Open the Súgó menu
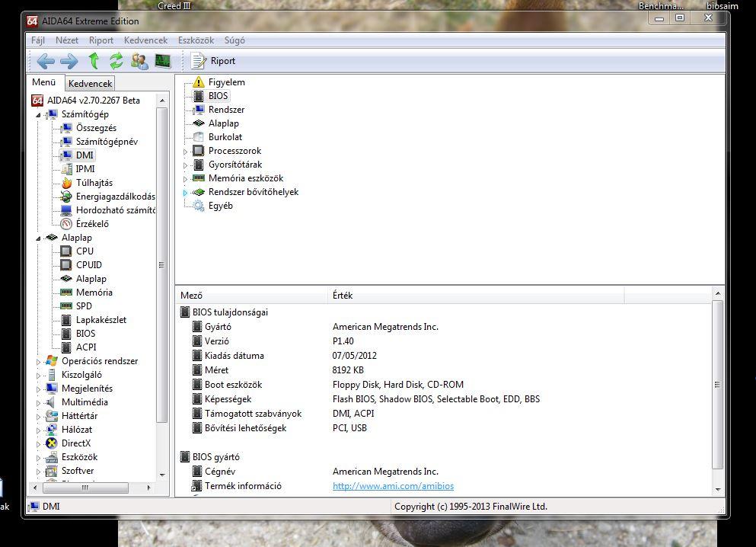756x547 pixels. (234, 40)
